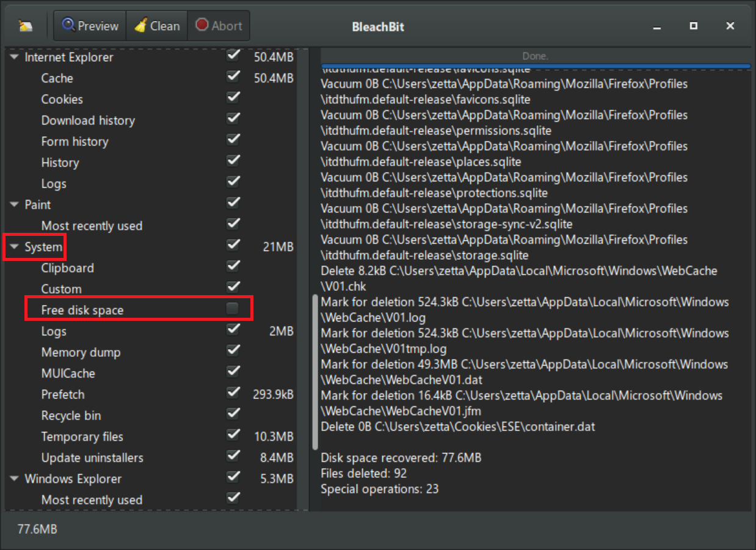Image resolution: width=756 pixels, height=550 pixels.
Task: Click the "Special operations: 23" line
Action: 379,489
